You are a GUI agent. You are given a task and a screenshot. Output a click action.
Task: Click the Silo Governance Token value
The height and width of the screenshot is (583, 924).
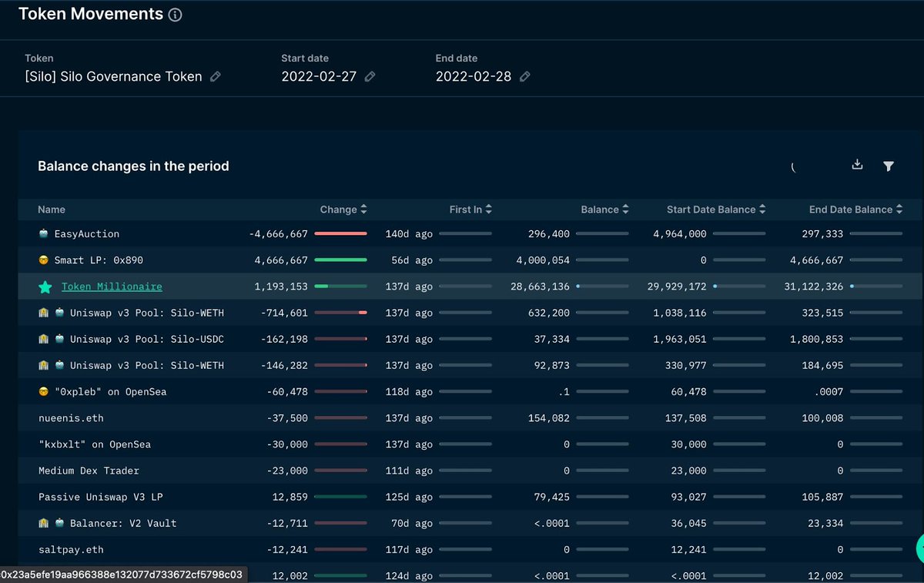pyautogui.click(x=114, y=76)
